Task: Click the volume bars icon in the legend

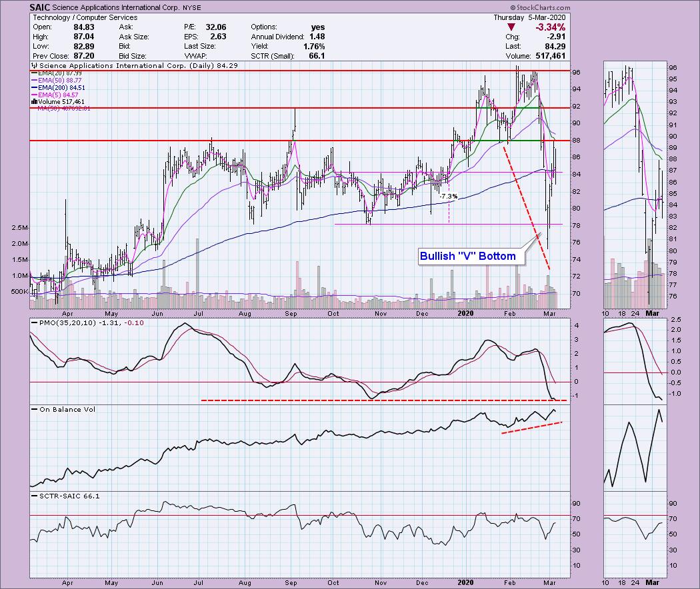Action: click(34, 102)
